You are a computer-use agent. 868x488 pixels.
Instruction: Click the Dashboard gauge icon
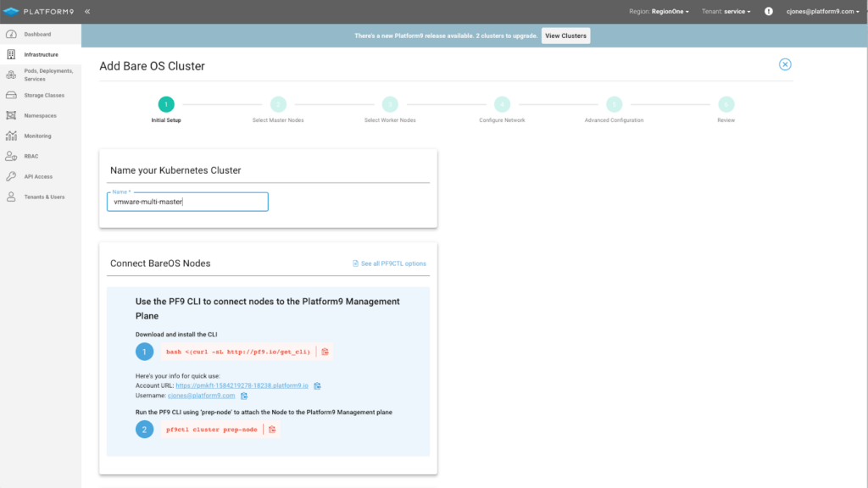[11, 34]
